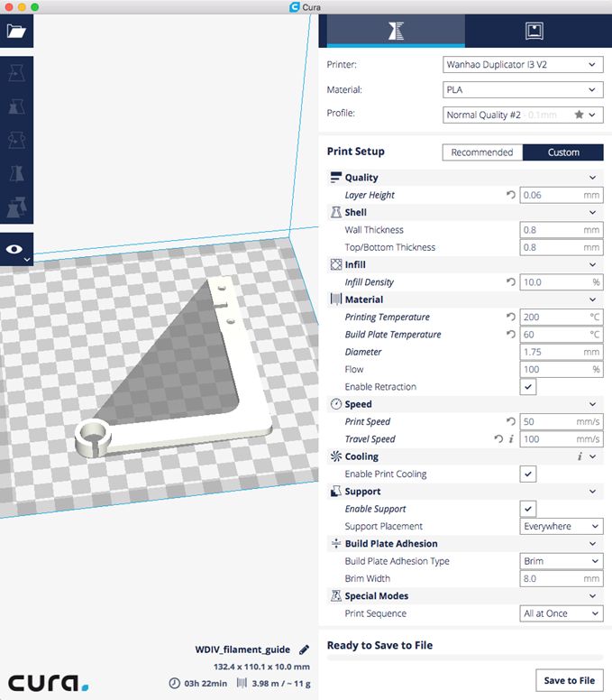
Task: Open Print Sequence dropdown All at Once
Action: pos(562,612)
